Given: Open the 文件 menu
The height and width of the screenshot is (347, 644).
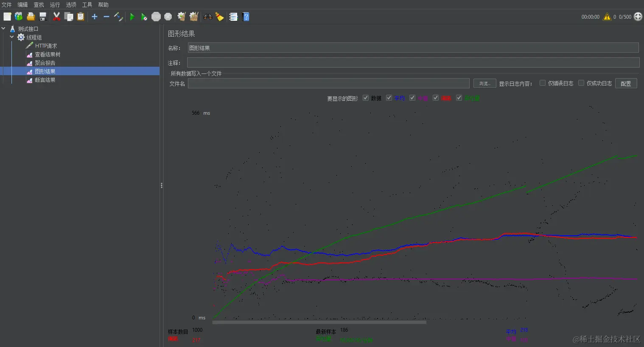Looking at the screenshot, I should click(7, 5).
